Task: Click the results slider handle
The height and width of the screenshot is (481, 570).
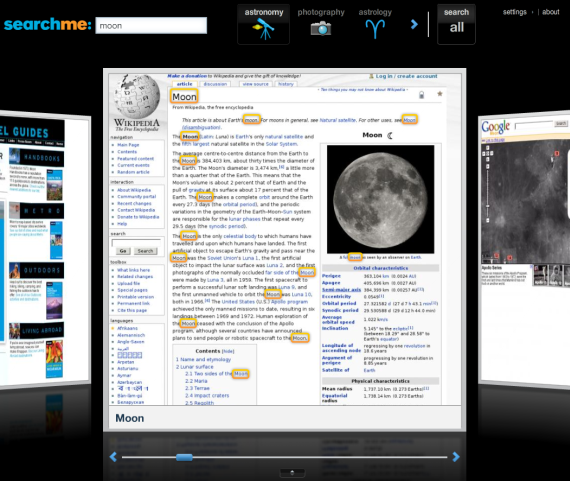Action: 184,457
